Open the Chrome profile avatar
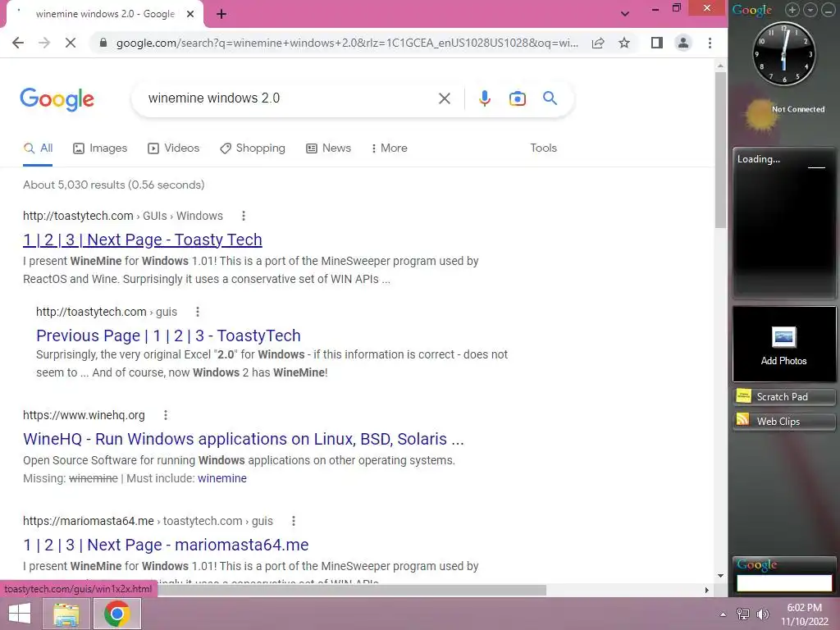This screenshot has height=630, width=840. 683,43
